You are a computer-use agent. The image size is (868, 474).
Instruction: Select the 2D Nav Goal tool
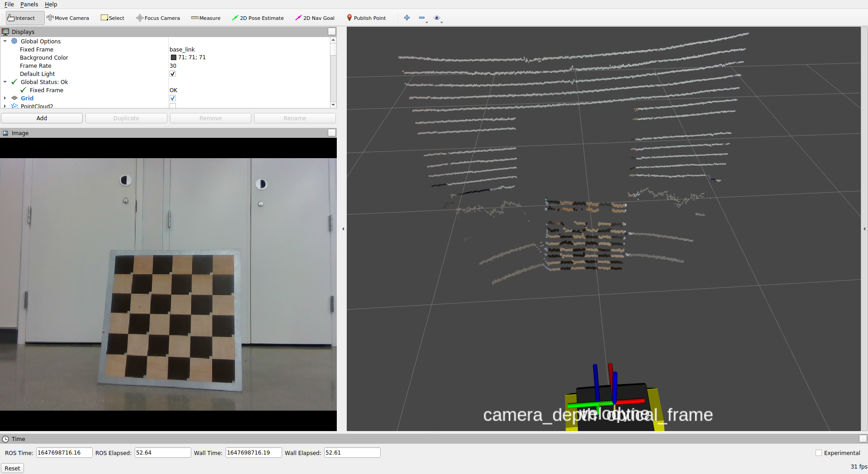tap(315, 18)
